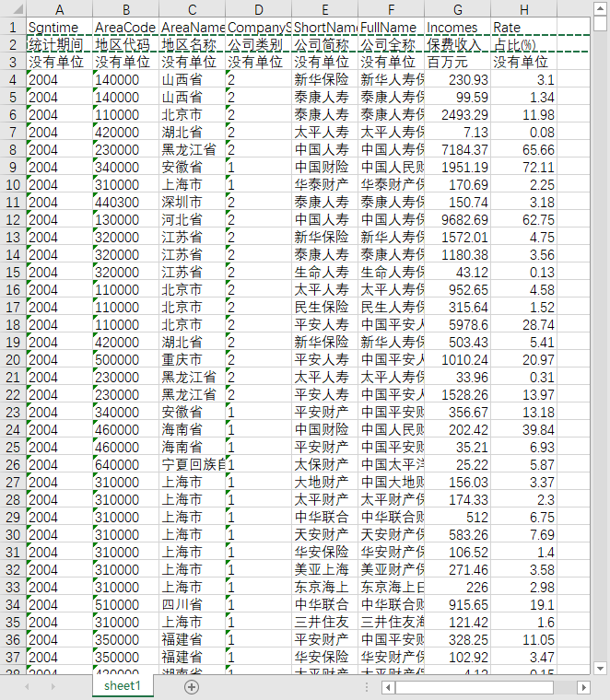The height and width of the screenshot is (700, 610).
Task: Select rate value 39.84
Action: click(x=523, y=429)
